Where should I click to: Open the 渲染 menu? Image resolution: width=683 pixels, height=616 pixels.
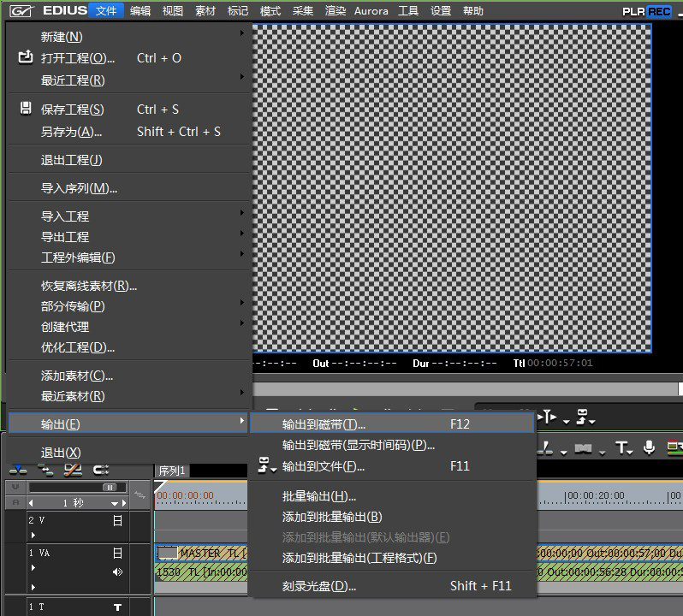tap(336, 10)
